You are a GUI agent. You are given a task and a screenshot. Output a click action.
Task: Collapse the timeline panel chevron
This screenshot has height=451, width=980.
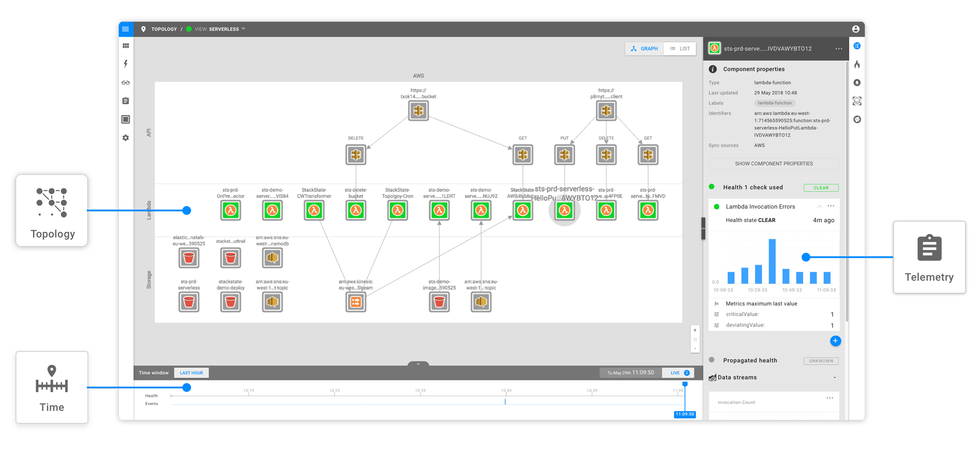point(418,364)
